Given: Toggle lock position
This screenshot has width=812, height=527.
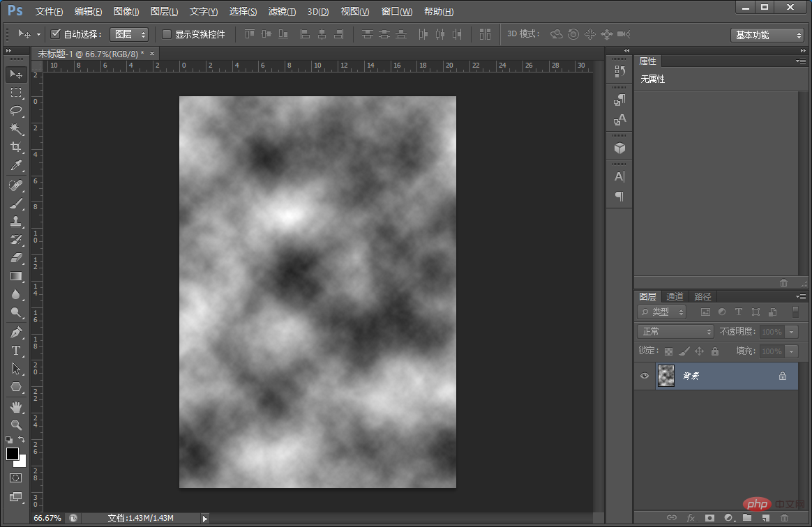Looking at the screenshot, I should tap(699, 351).
